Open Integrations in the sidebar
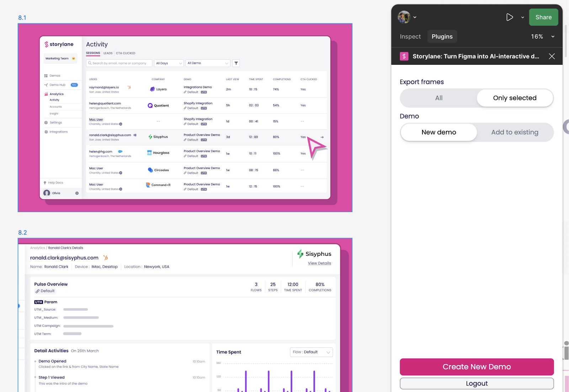Image resolution: width=569 pixels, height=392 pixels. click(x=56, y=132)
